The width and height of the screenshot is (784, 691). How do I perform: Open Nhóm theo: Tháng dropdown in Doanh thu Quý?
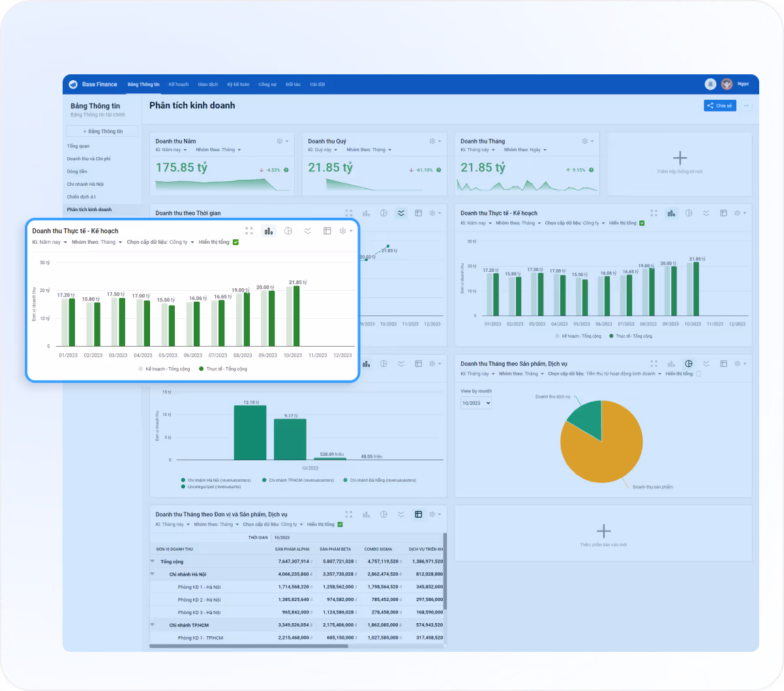pos(369,150)
